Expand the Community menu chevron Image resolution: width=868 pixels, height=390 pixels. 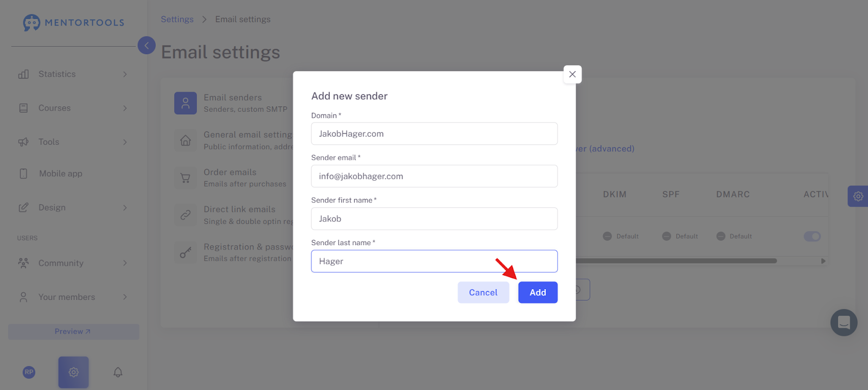pyautogui.click(x=125, y=263)
